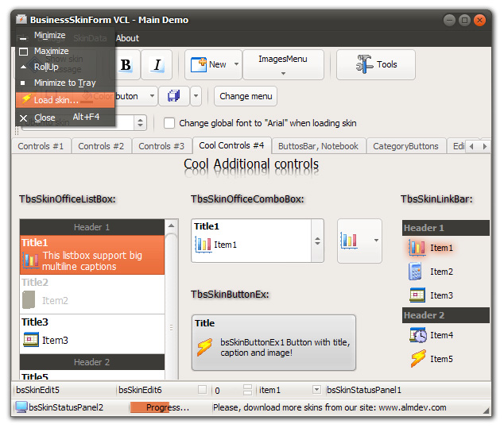Click the floppy disks save icon
The width and height of the screenshot is (504, 428).
pos(174,95)
